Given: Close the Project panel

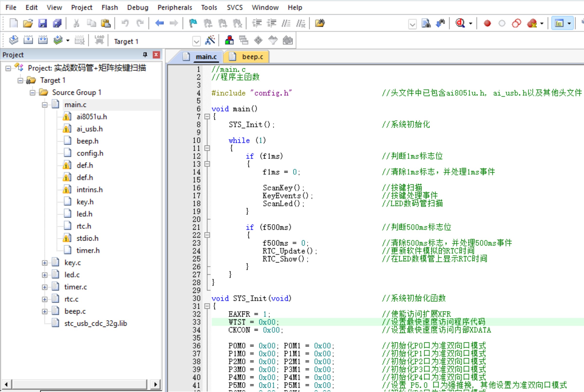Looking at the screenshot, I should 156,54.
